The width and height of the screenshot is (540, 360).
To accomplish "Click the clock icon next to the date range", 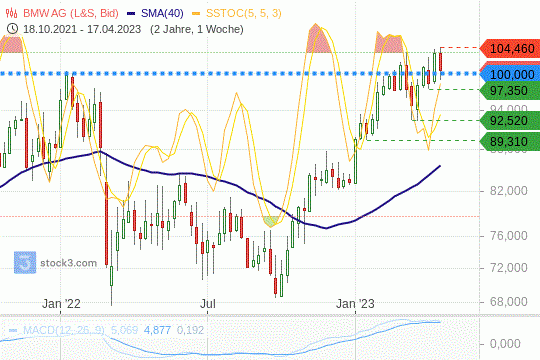I will (12, 29).
